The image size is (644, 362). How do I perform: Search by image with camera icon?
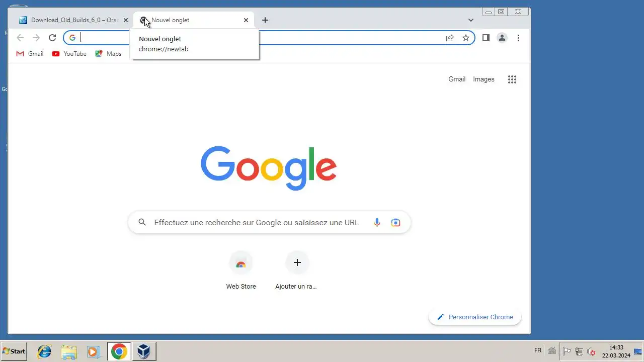[x=396, y=222]
